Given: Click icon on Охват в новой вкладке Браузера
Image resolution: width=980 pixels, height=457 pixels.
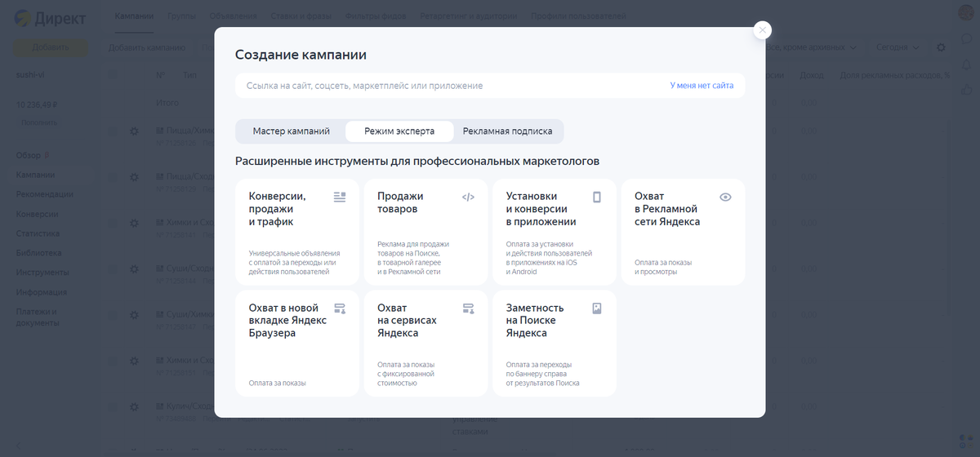Looking at the screenshot, I should (340, 308).
